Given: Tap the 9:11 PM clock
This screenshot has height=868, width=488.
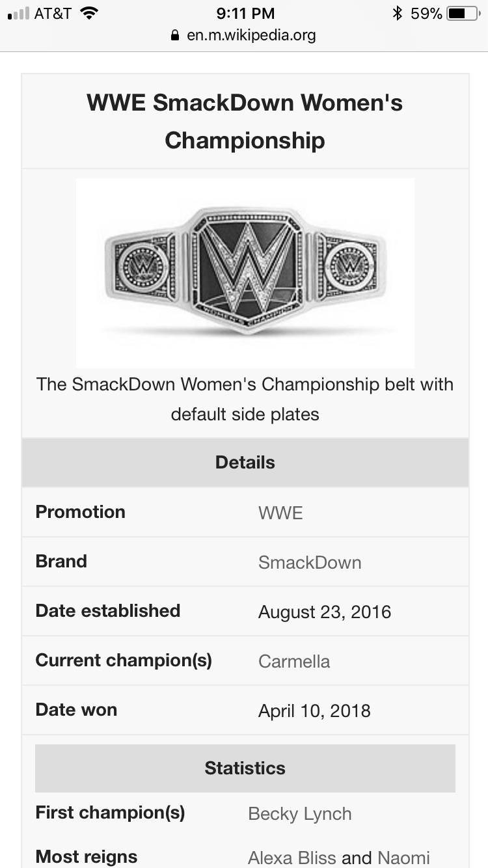Looking at the screenshot, I should point(245,13).
